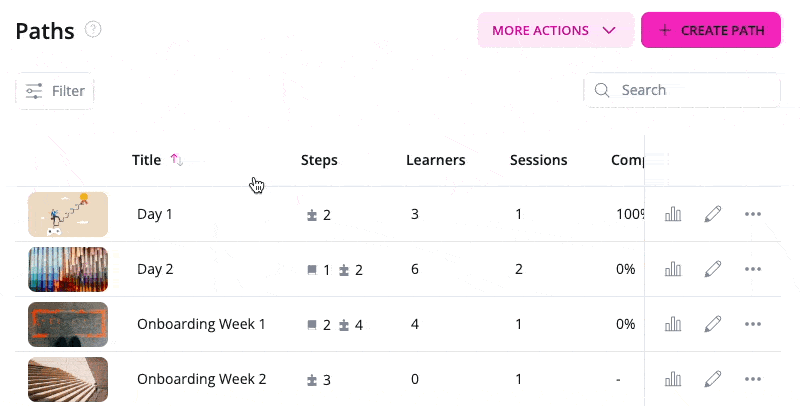800x406 pixels.
Task: Sort paths by Title column arrows
Action: tap(177, 160)
